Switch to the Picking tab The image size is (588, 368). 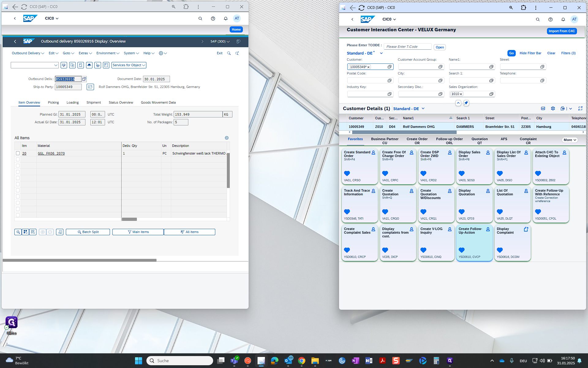pos(53,103)
